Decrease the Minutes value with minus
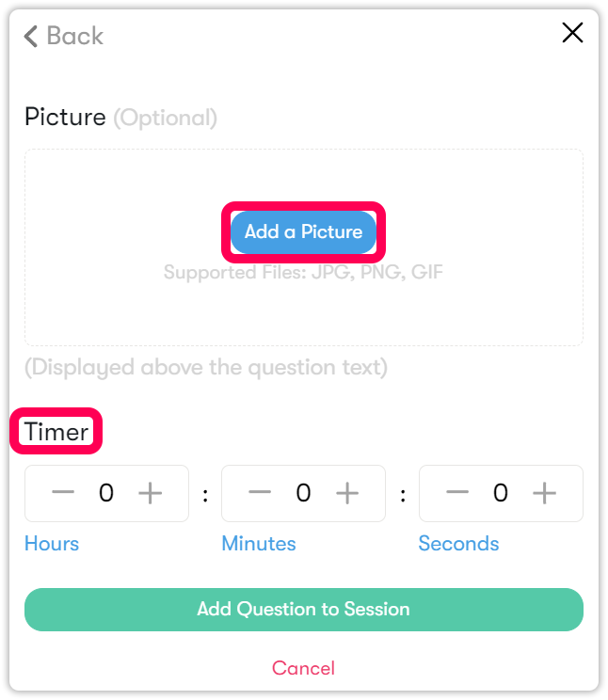This screenshot has width=608, height=700. pyautogui.click(x=260, y=493)
